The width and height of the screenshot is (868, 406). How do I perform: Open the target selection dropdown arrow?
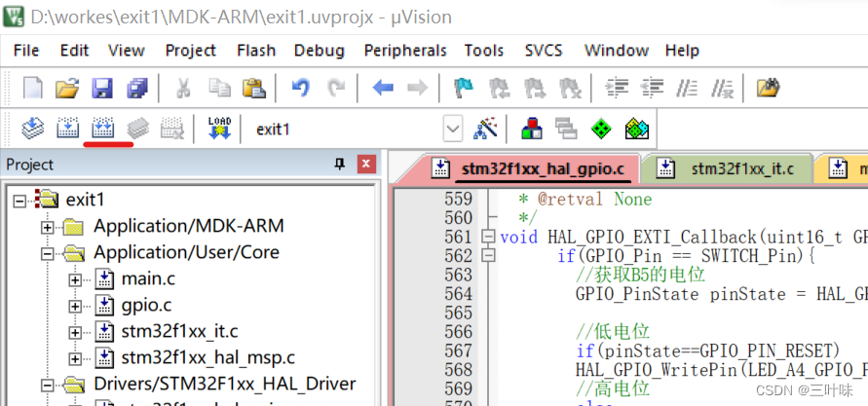pos(453,129)
